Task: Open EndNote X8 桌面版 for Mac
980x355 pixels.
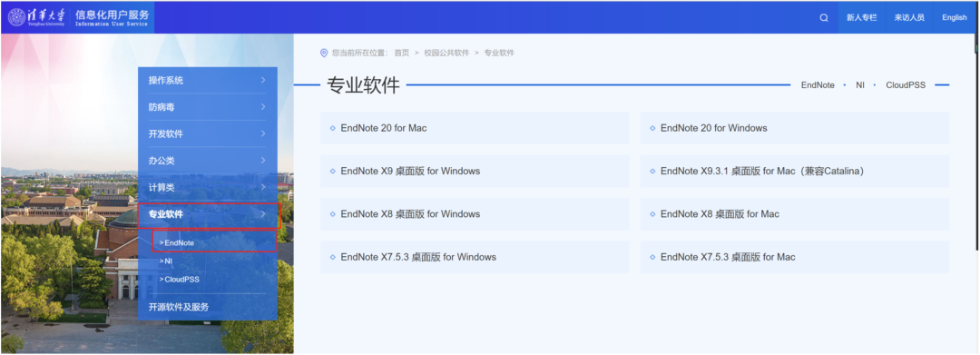Action: coord(794,213)
